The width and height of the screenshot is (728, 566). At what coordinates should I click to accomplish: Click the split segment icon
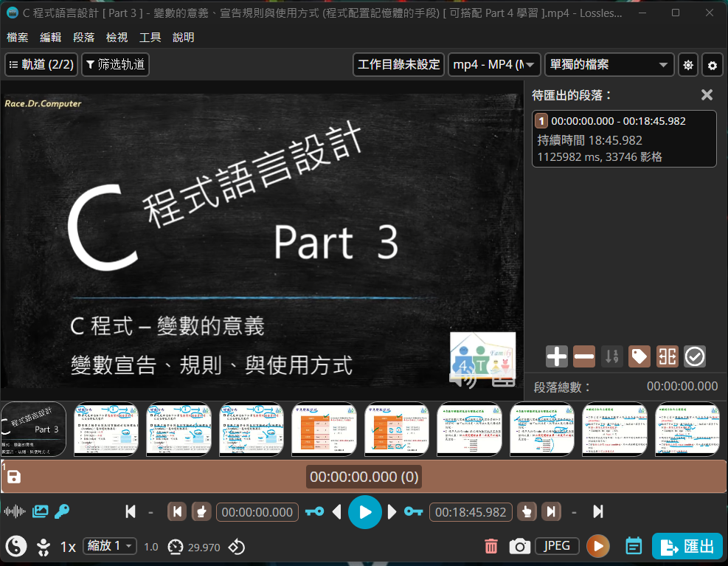[x=667, y=357]
